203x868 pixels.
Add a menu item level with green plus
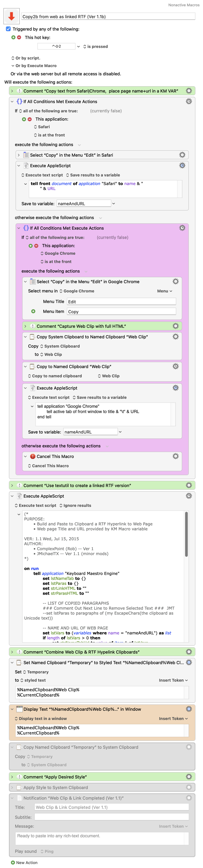point(33,311)
